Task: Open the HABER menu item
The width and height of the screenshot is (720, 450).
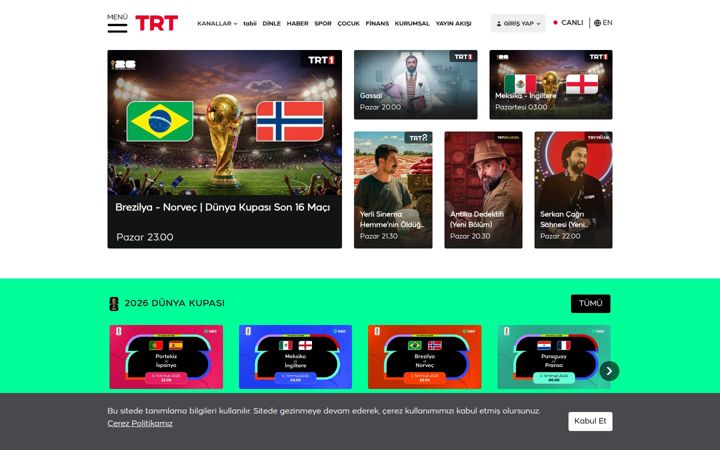Action: click(298, 23)
